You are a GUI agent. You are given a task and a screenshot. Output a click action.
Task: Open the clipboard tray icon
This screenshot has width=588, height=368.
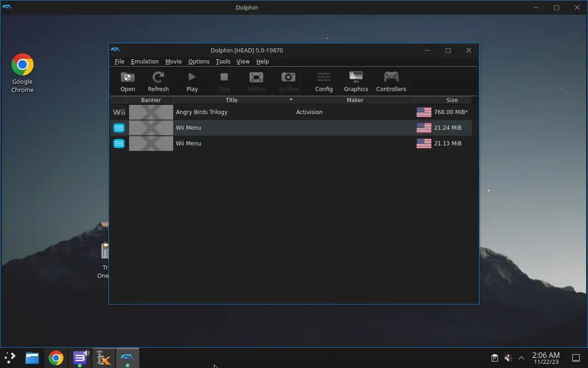click(494, 358)
